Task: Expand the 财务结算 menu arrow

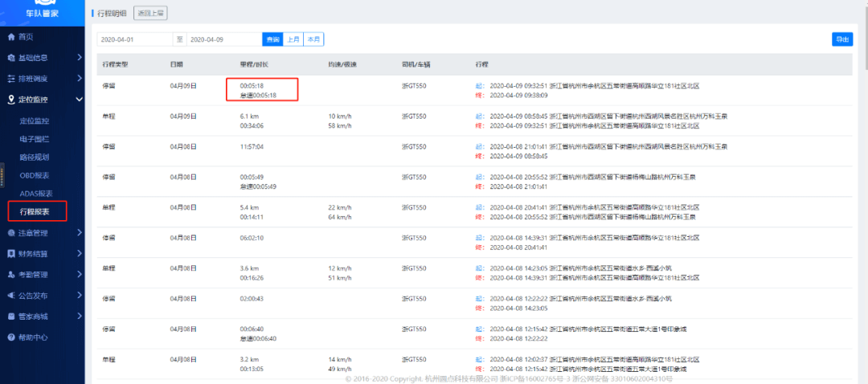Action: click(79, 254)
